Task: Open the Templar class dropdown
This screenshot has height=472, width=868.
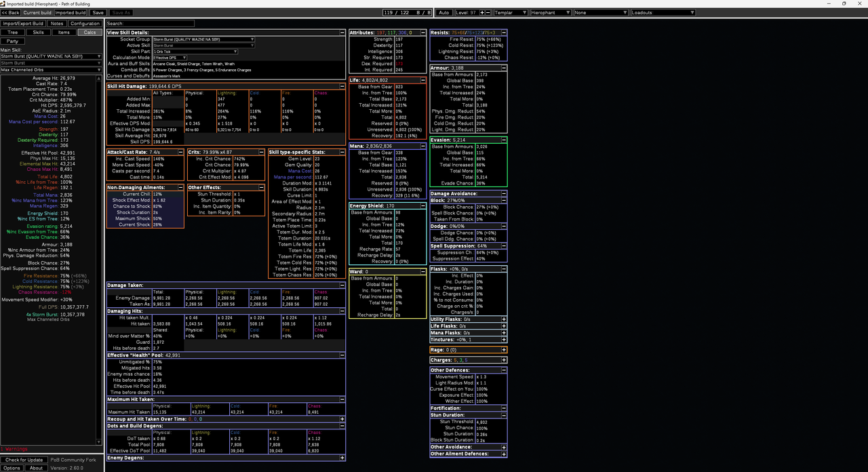Action: (511, 13)
